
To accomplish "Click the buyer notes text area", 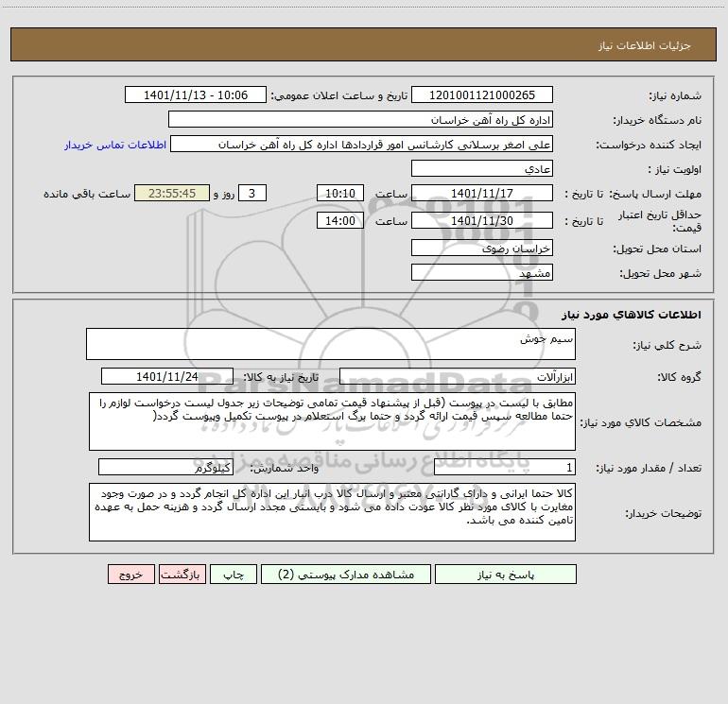I will 332,512.
